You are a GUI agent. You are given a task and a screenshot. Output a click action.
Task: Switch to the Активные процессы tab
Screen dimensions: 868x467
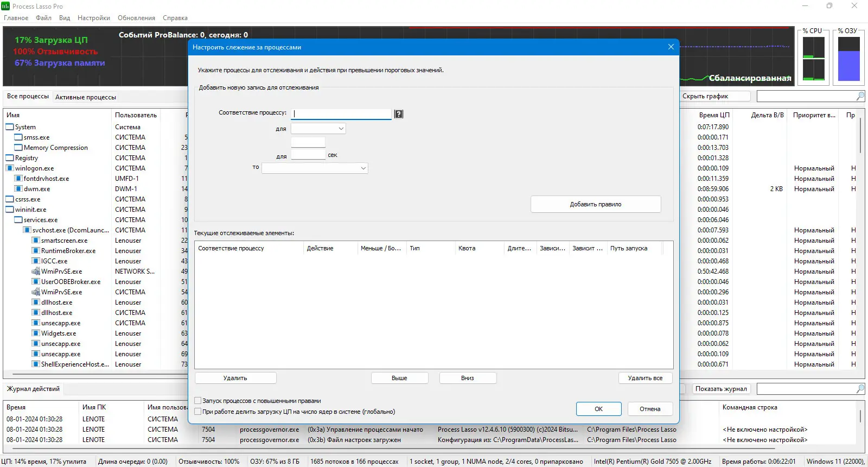[x=86, y=97]
